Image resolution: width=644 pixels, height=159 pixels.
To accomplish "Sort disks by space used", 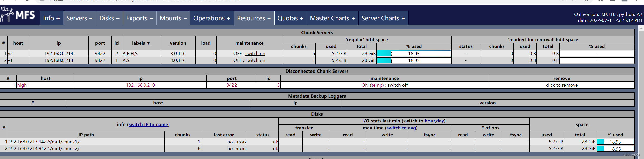I will pos(547,135).
